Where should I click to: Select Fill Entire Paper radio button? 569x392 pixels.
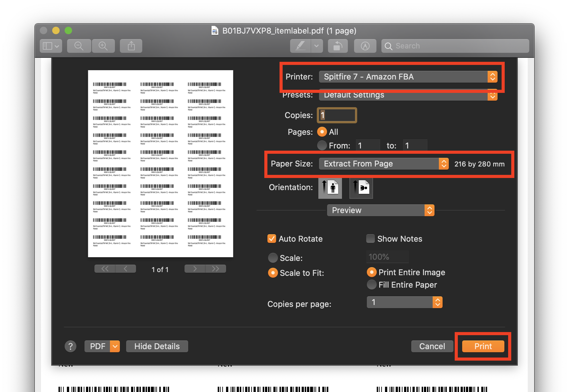(372, 285)
